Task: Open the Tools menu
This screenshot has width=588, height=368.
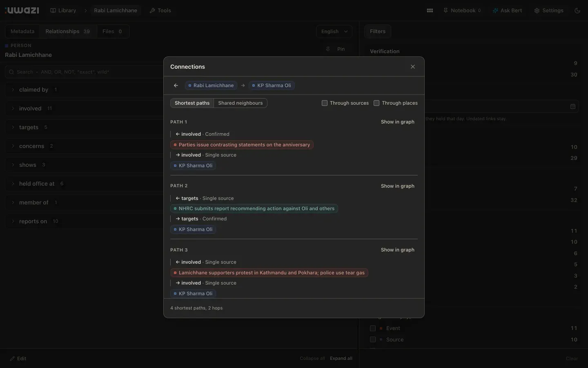Action: click(160, 10)
